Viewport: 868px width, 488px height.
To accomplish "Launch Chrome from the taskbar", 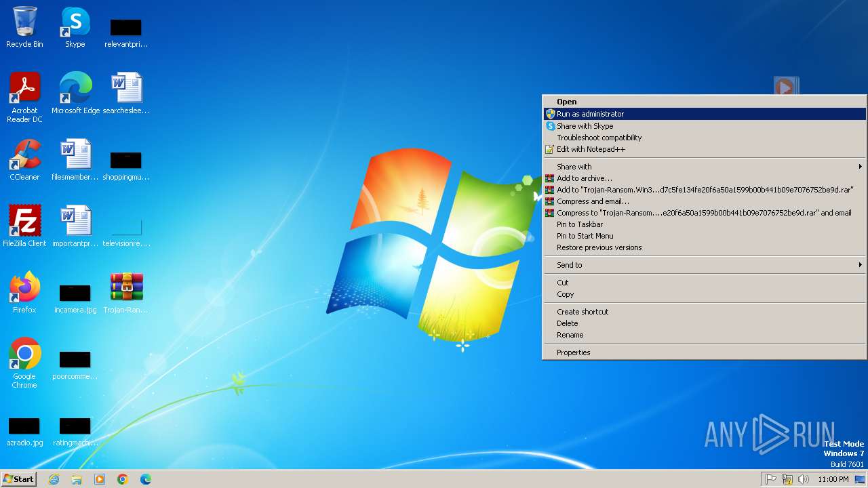I will tap(123, 479).
